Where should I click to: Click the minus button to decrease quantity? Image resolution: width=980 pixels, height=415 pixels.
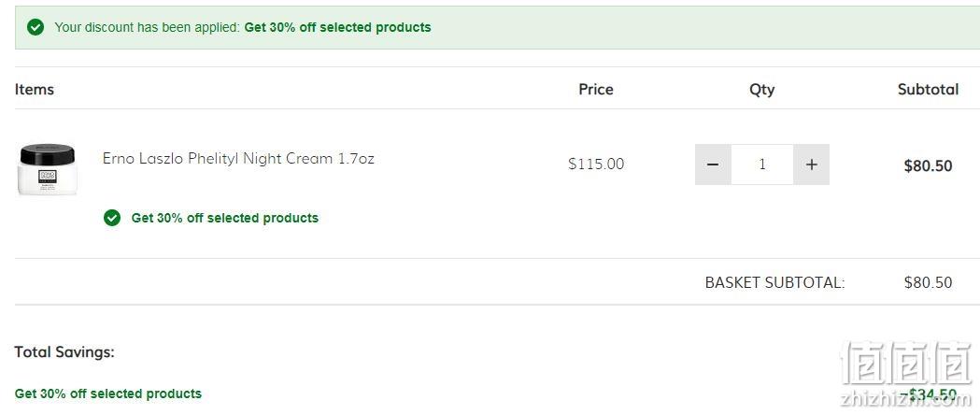coord(713,165)
